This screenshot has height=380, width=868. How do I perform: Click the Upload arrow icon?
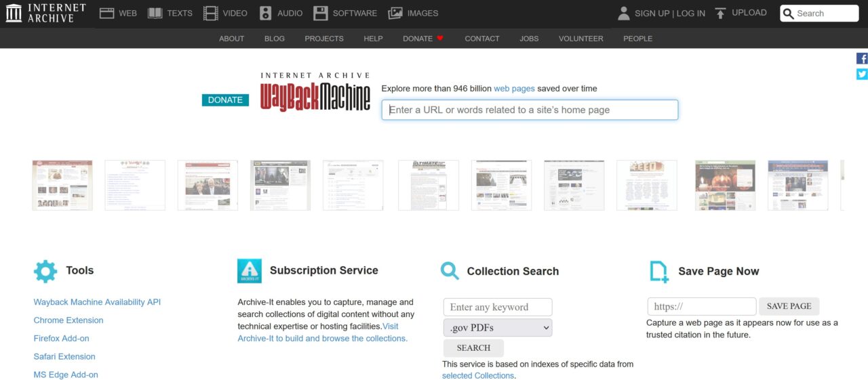pos(720,13)
